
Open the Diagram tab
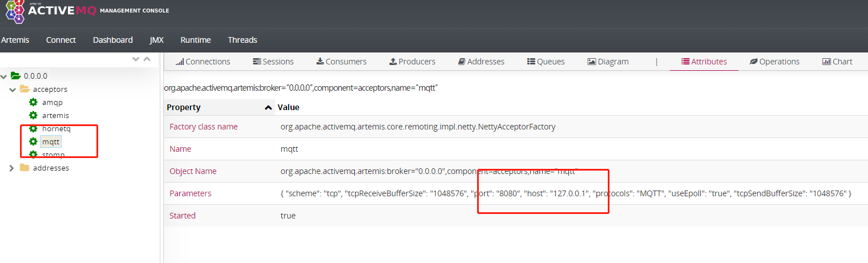(x=608, y=62)
